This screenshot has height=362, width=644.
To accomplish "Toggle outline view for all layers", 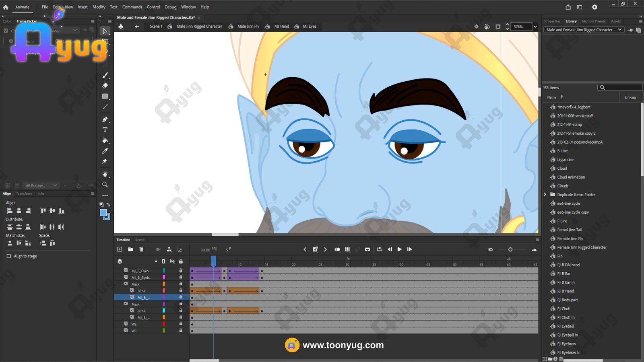I will click(x=163, y=261).
